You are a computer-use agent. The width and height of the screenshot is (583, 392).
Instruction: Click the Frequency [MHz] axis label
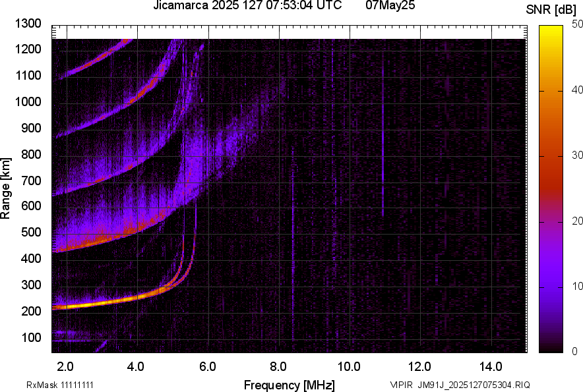[x=289, y=385]
